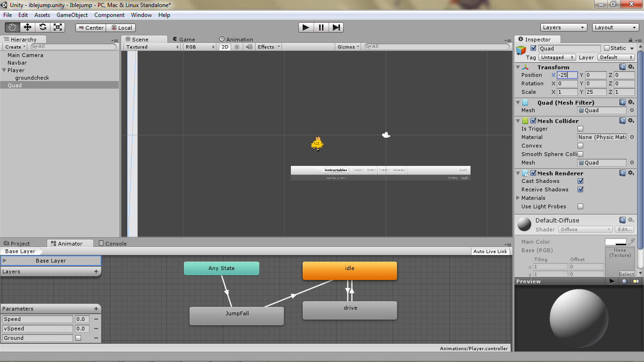This screenshot has height=362, width=644.
Task: Open the Gizmos dropdown in the Scene view
Action: pos(347,47)
